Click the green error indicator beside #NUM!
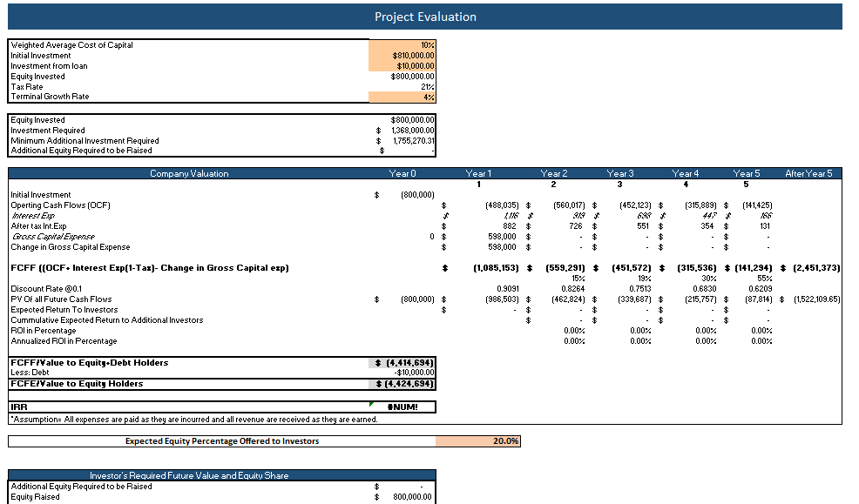859x504 pixels. click(x=371, y=402)
